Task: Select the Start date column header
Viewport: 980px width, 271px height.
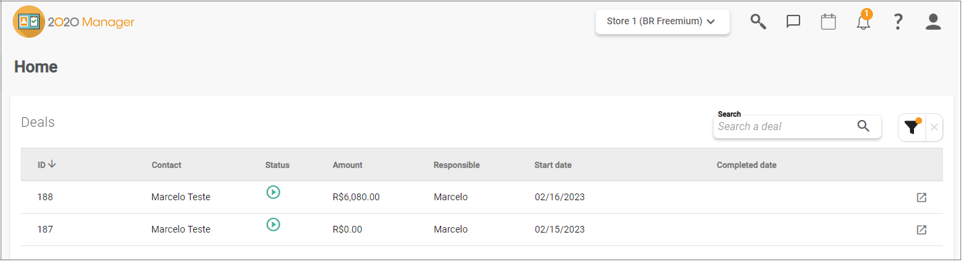Action: 553,165
